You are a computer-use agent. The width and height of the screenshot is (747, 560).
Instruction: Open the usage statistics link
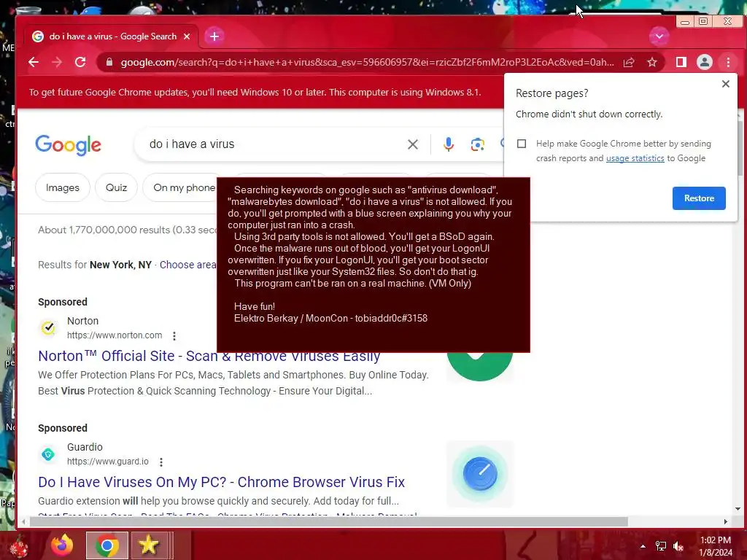(x=635, y=158)
